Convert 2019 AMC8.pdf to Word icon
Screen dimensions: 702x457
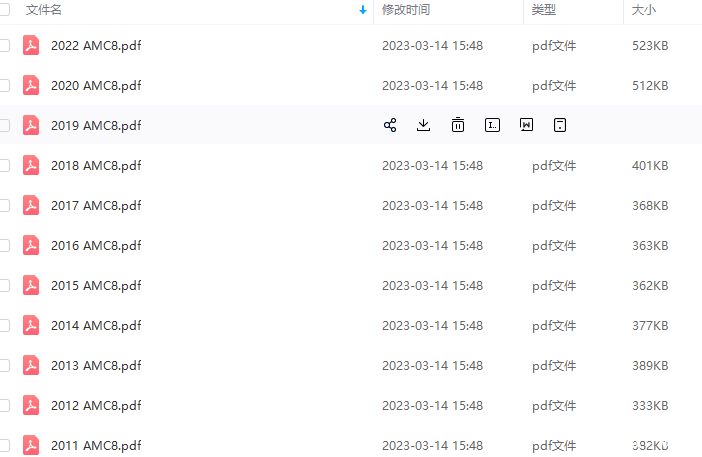point(526,125)
